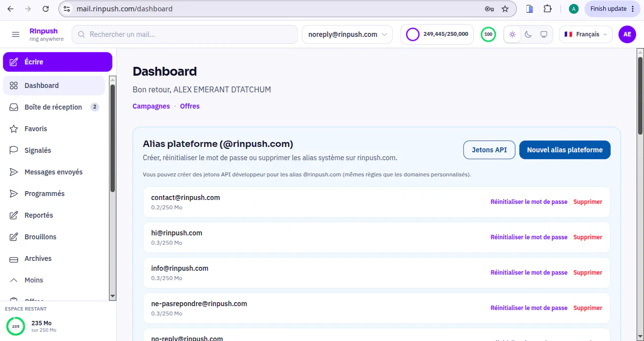Open Messages envoyés folder

54,172
